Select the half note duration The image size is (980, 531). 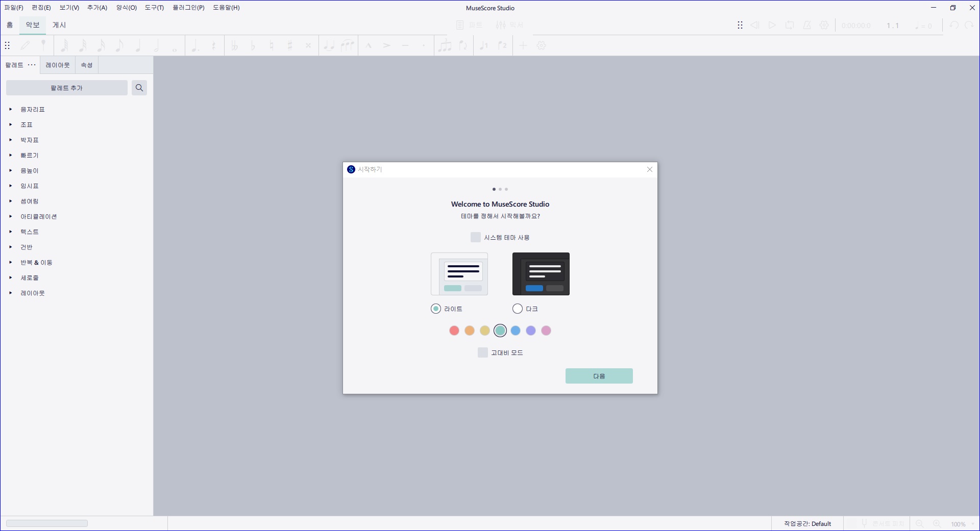click(x=156, y=45)
